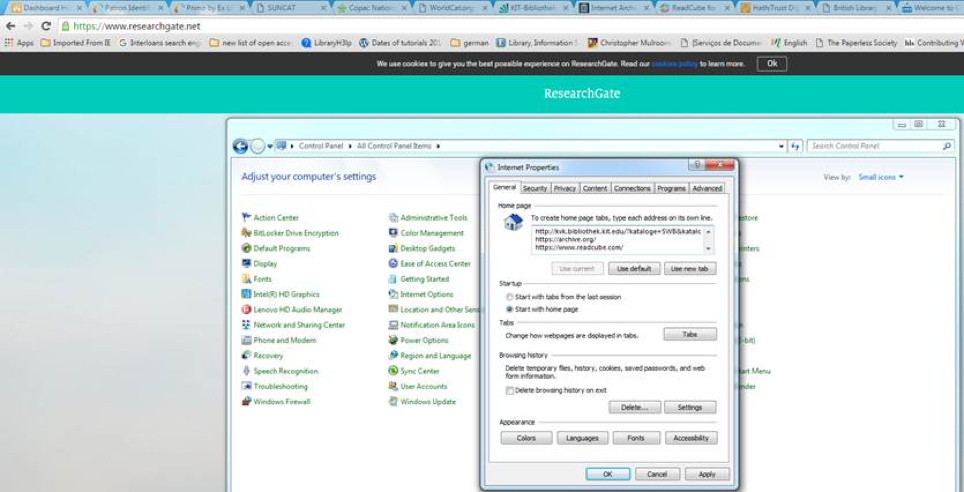Click Apply in Internet Properties
This screenshot has width=964, height=492.
pos(707,474)
